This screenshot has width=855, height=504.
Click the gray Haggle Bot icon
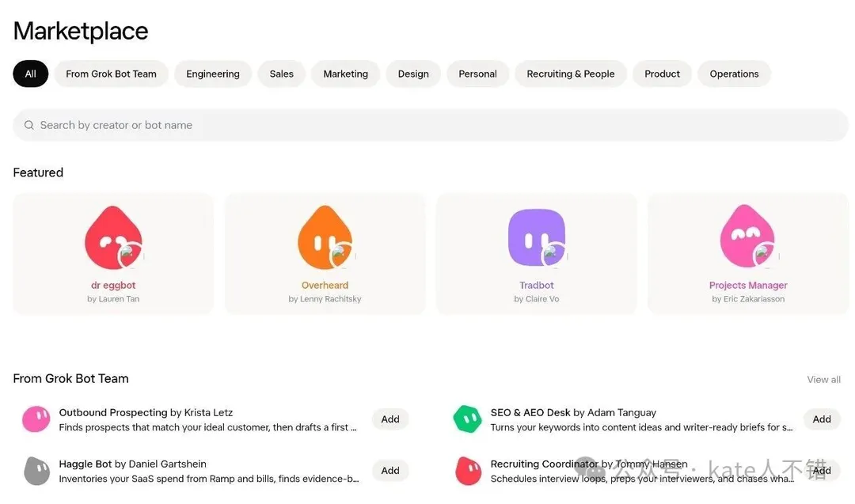(x=36, y=471)
